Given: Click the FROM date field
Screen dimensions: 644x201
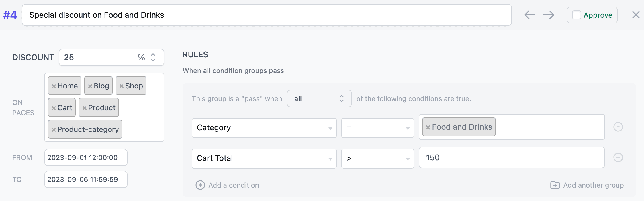Looking at the screenshot, I should 86,157.
